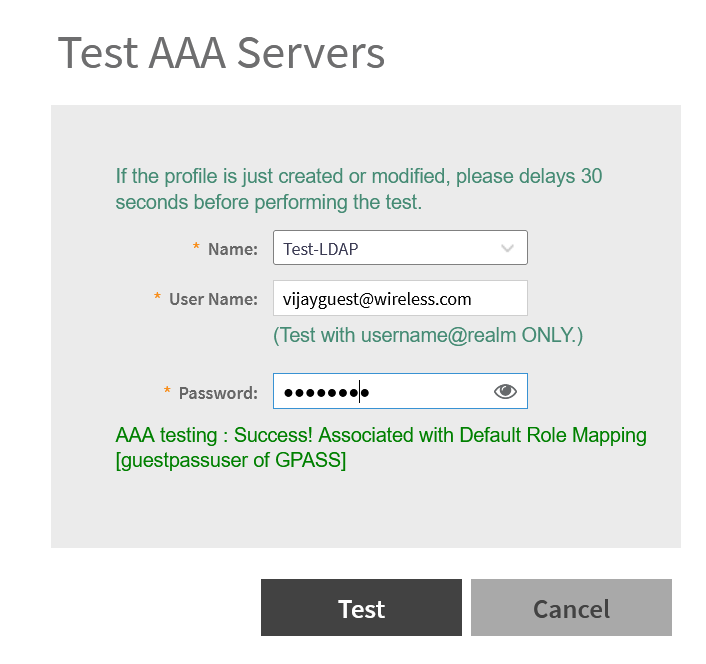
Task: Click the required asterisk beside Password
Action: click(167, 392)
